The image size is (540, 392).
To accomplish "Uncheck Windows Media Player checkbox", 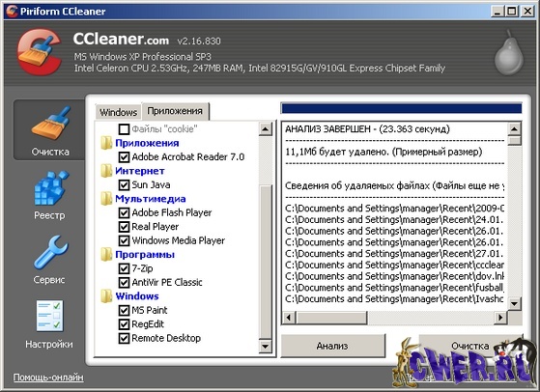I will (x=124, y=240).
